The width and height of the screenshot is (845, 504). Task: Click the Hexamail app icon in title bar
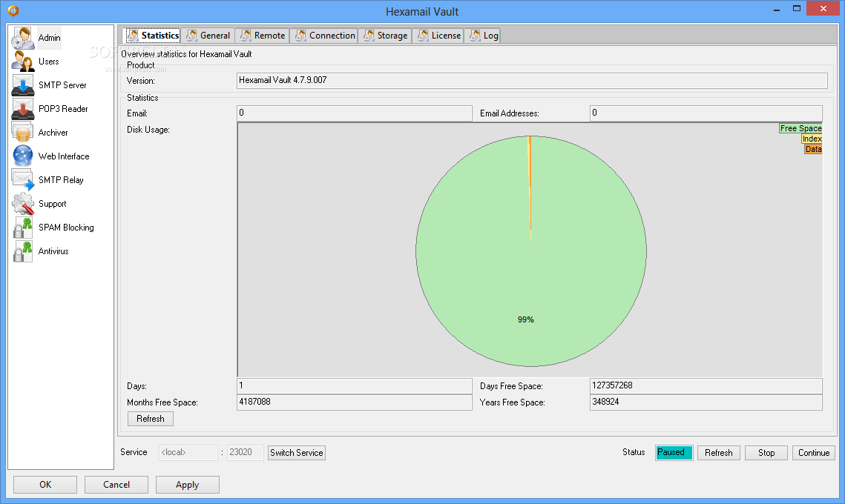click(13, 11)
